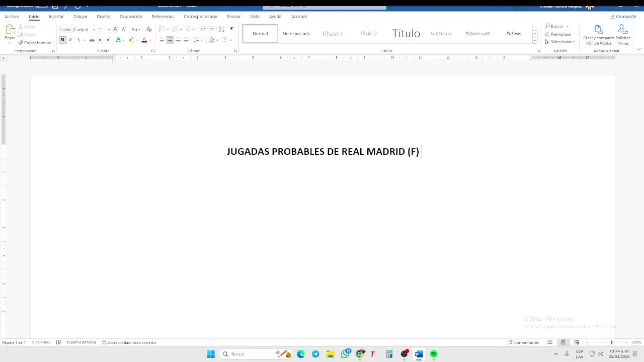Click the Compartir button
Image resolution: width=644 pixels, height=362 pixels.
tap(623, 17)
